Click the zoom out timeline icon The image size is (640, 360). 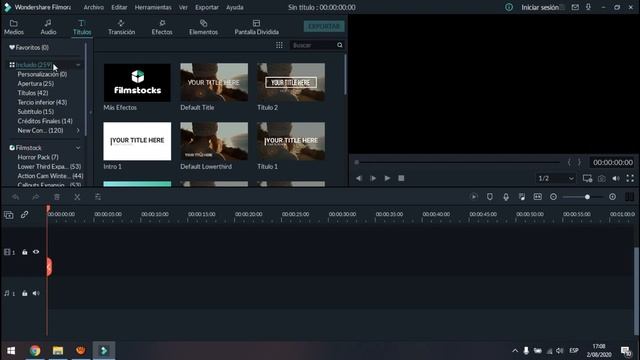553,197
